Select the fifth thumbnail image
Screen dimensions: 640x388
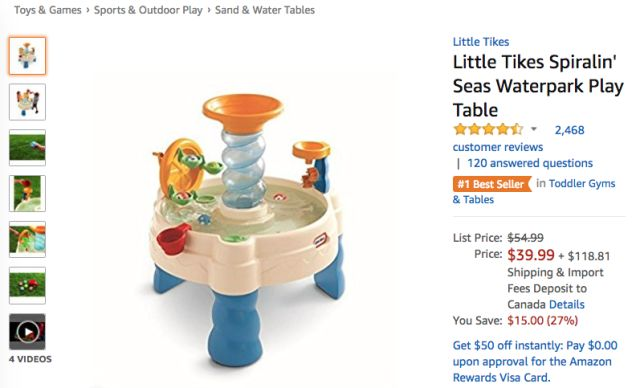click(x=27, y=239)
